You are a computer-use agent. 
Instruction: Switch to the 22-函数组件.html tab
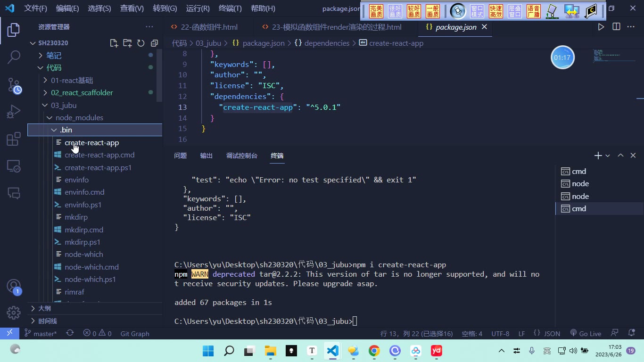coord(209,27)
